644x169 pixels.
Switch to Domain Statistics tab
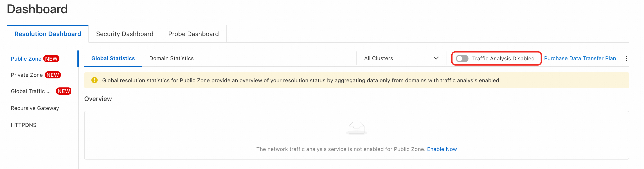click(171, 58)
